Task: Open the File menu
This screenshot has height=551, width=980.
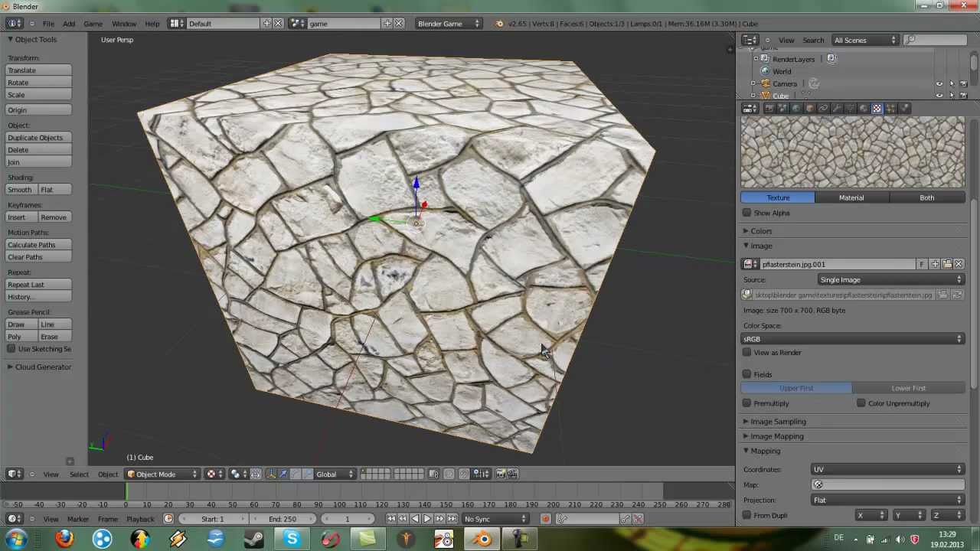Action: tap(48, 24)
